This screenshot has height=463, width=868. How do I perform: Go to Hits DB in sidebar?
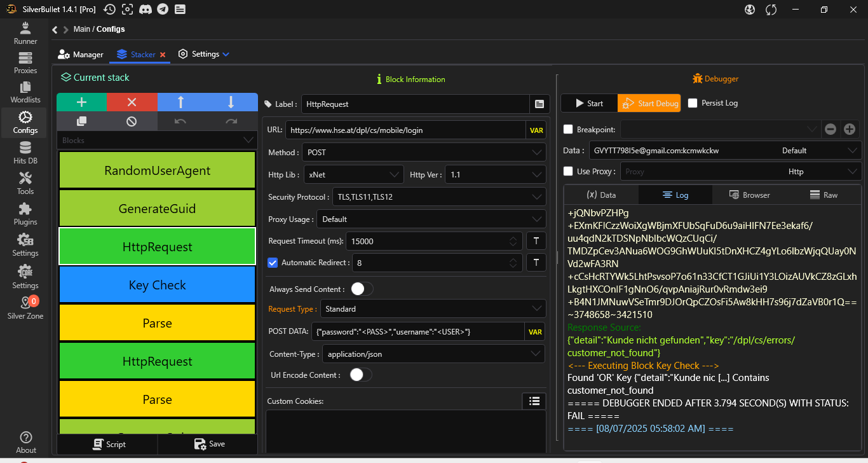click(25, 153)
